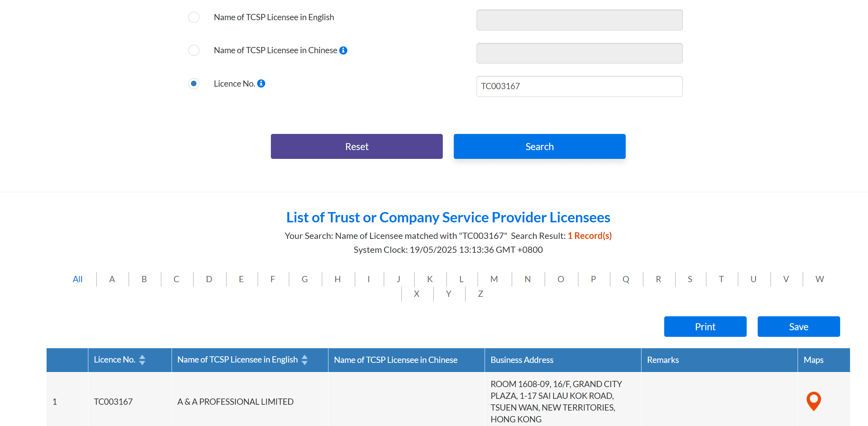Sort by Licence No. column arrows
Screen dimensions: 868x426
tap(142, 360)
